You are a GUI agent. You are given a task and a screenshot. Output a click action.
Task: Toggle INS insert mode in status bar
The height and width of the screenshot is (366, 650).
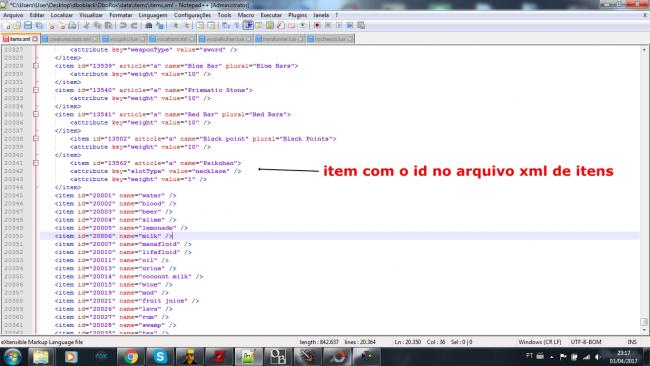pyautogui.click(x=632, y=342)
